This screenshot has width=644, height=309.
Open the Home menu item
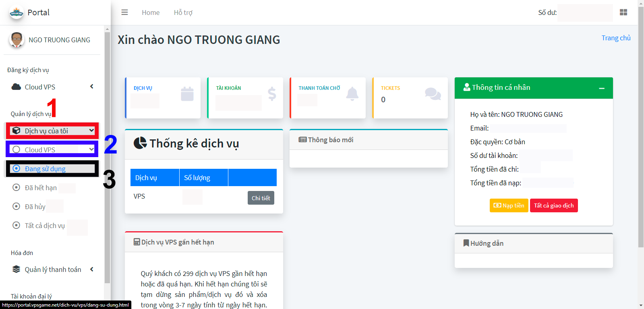(x=151, y=12)
